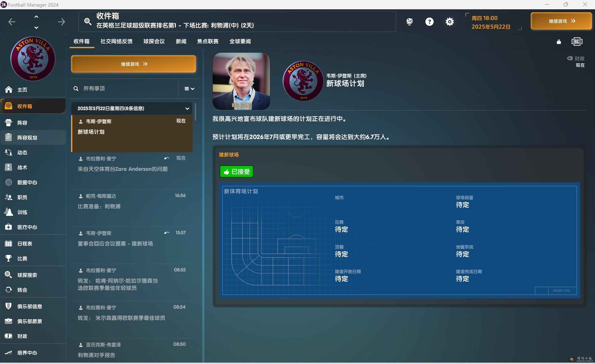Open 比赛 competitions in sidebar
595x364 pixels.
(x=33, y=258)
